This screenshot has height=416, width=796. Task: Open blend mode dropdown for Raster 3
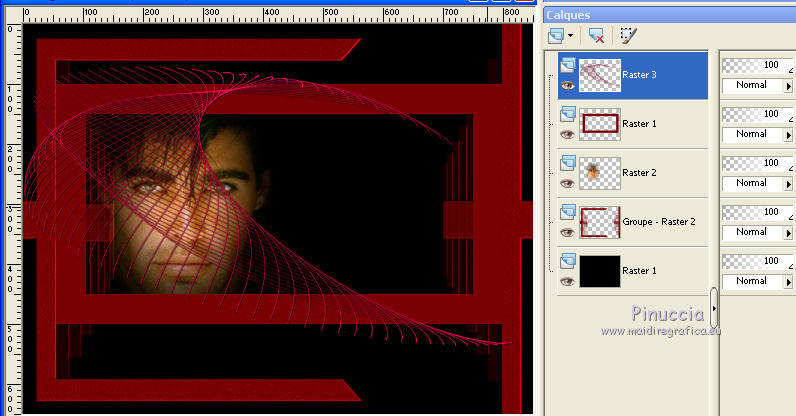[787, 86]
